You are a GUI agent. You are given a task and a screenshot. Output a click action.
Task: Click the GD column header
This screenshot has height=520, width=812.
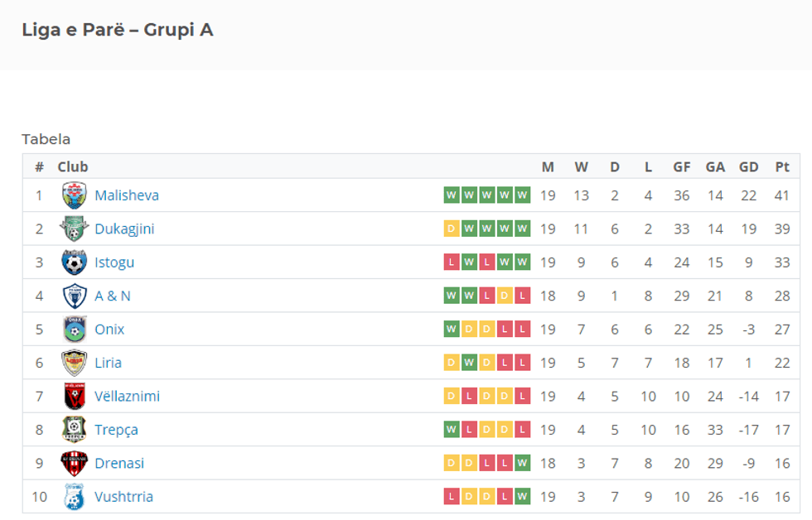[748, 167]
